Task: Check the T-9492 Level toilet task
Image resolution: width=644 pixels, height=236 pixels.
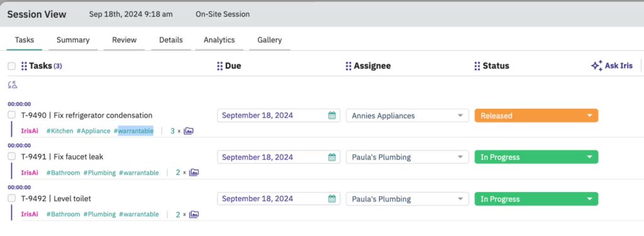Action: (11, 198)
